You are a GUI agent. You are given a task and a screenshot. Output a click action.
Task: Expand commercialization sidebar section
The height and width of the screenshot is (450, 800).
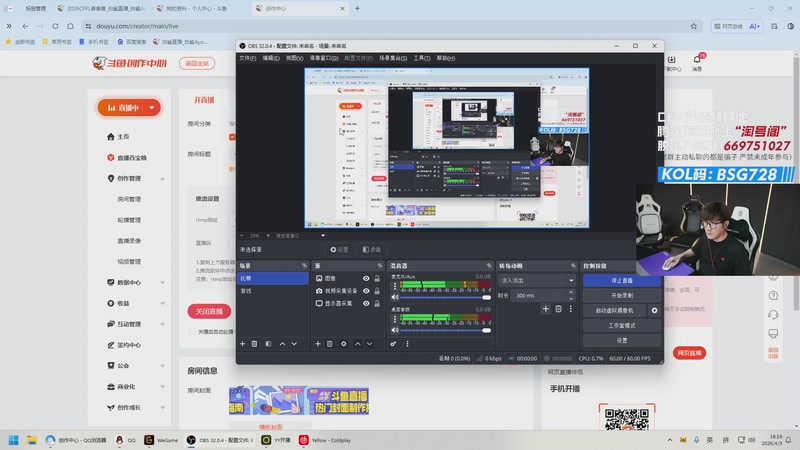point(162,387)
